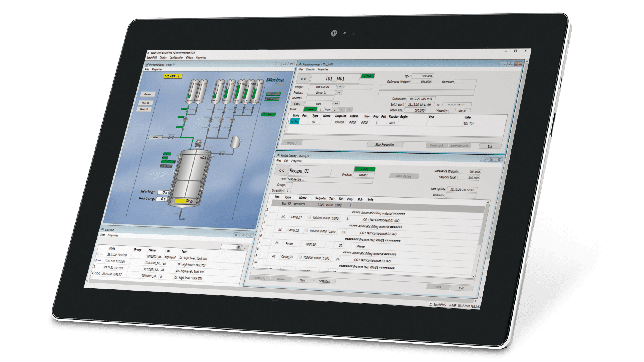Click the recipe table scroll down arrow
The height and width of the screenshot is (362, 644).
pyautogui.click(x=473, y=276)
